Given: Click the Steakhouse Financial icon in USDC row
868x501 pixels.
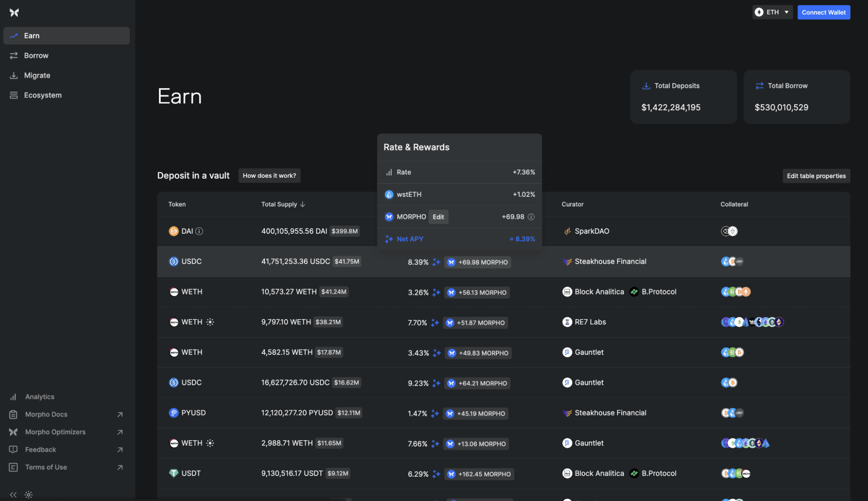Looking at the screenshot, I should coord(567,262).
